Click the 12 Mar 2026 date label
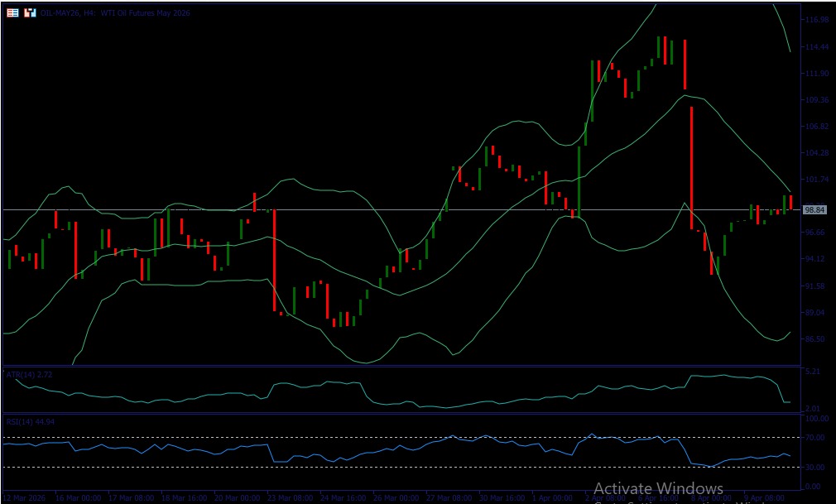This screenshot has width=836, height=504. (25, 499)
